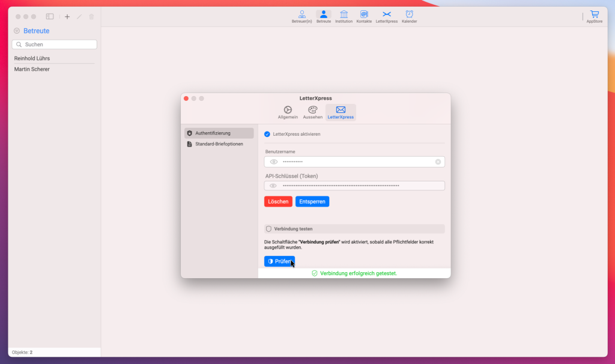Select Martin Scherer in the list
The width and height of the screenshot is (615, 364).
[x=54, y=69]
